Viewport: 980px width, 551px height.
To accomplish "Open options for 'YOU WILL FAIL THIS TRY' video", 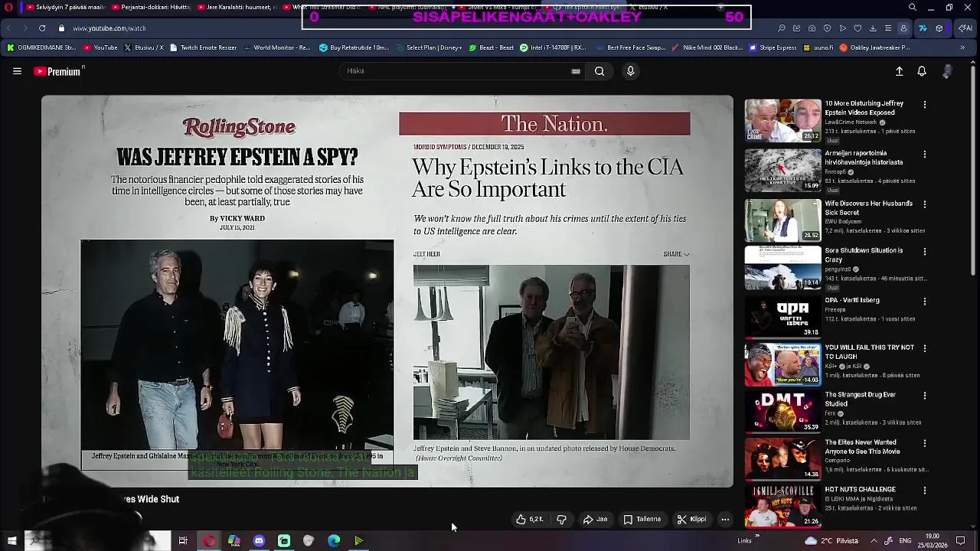I will coord(925,349).
